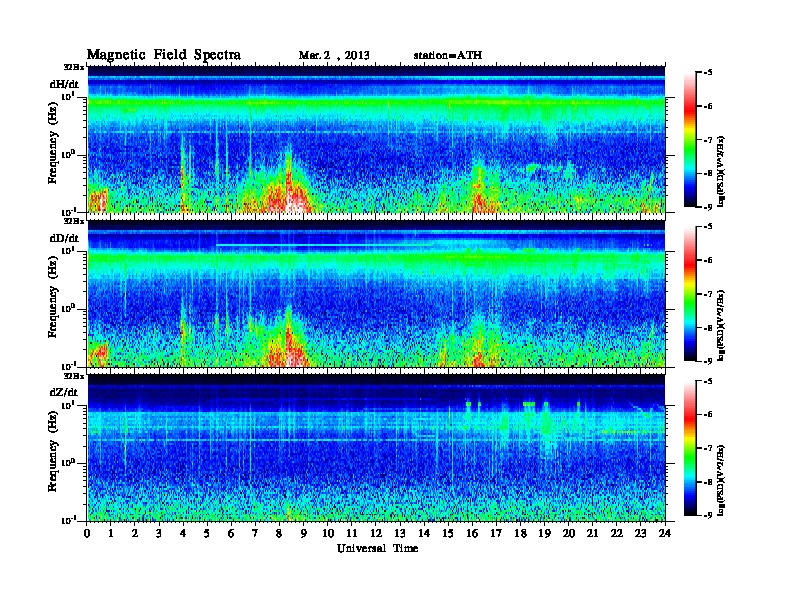Click the 'station=ATH' label
This screenshot has width=792, height=612.
tap(448, 55)
